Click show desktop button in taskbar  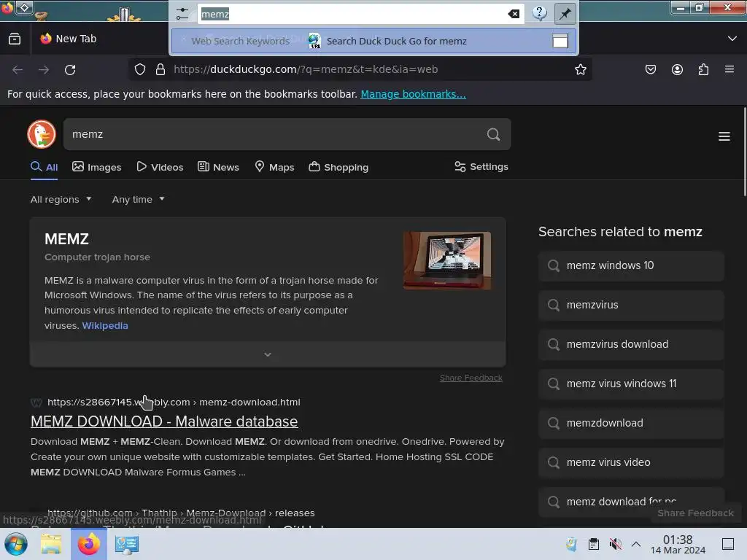click(x=728, y=544)
